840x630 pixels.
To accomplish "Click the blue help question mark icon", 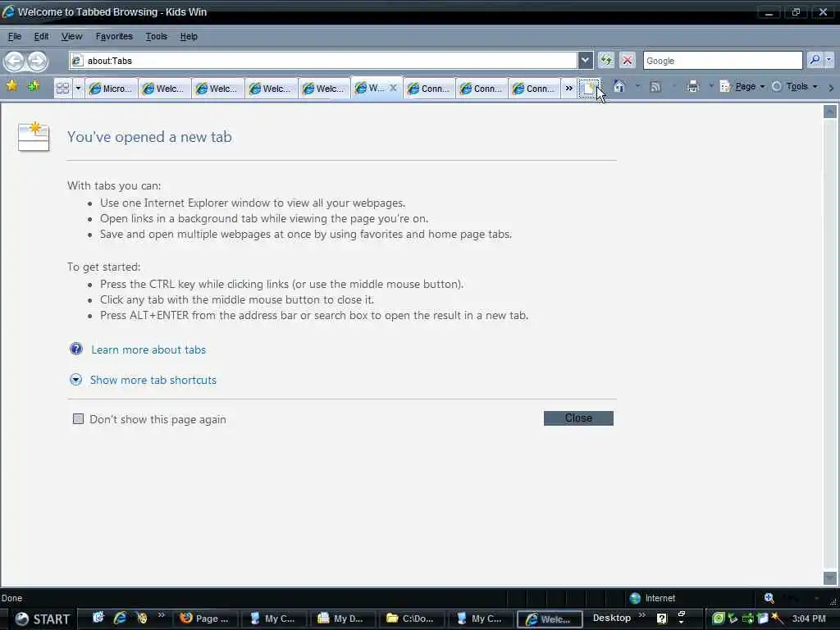I will 76,349.
